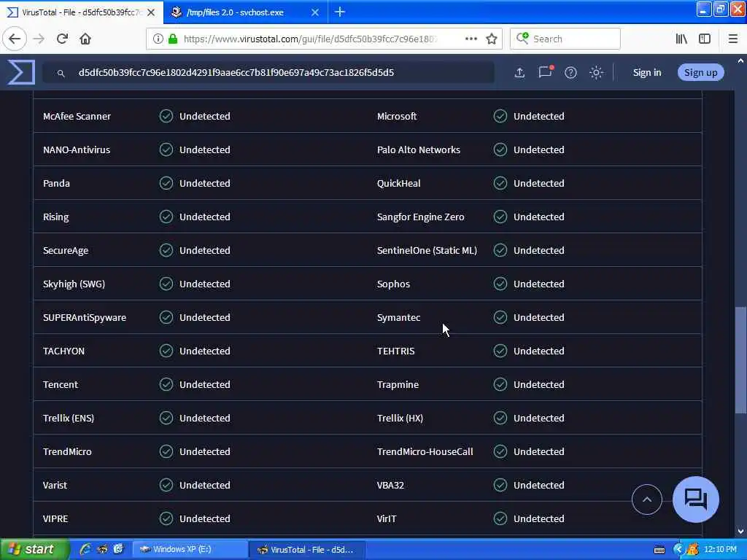Click the scrollbar up arrow
747x560 pixels.
pos(740,61)
